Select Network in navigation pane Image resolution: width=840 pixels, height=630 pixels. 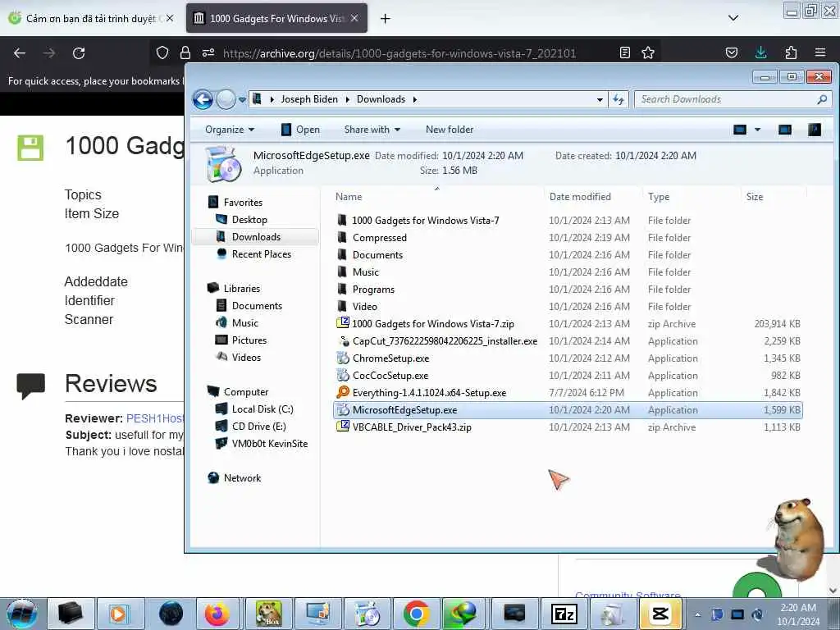point(242,478)
